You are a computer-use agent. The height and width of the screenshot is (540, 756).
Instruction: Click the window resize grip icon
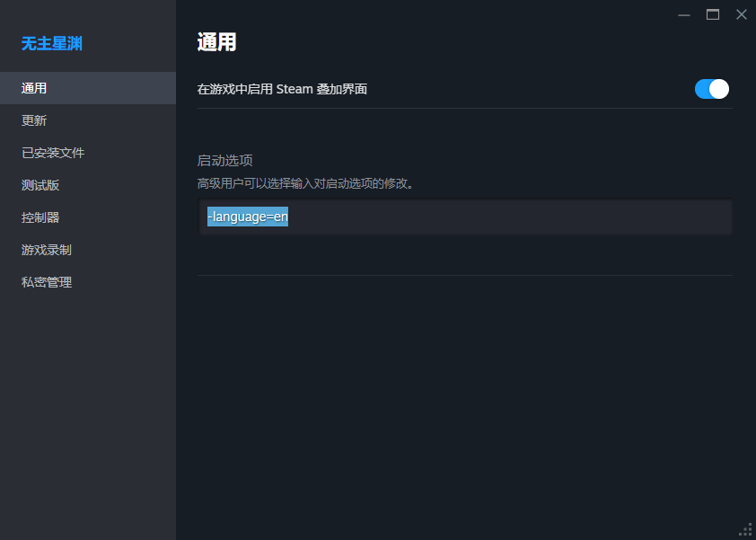pos(745,529)
